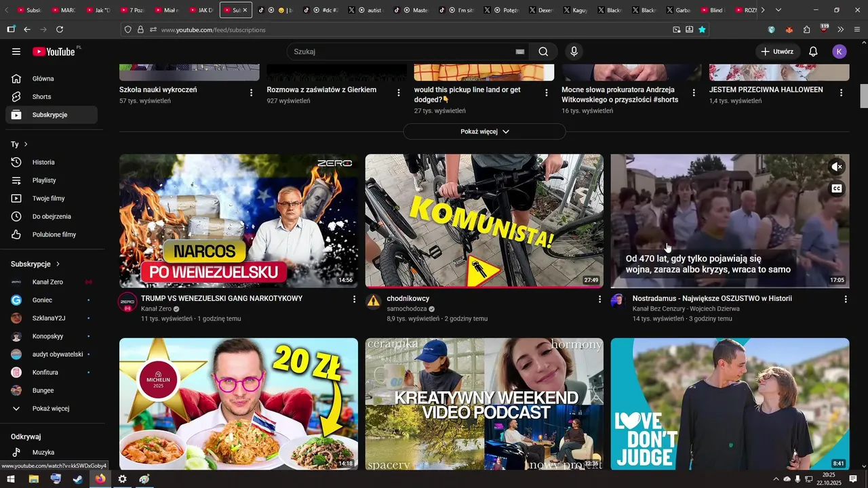Open audyt obywatelski subscription channel
The height and width of the screenshot is (488, 868).
(x=52, y=354)
